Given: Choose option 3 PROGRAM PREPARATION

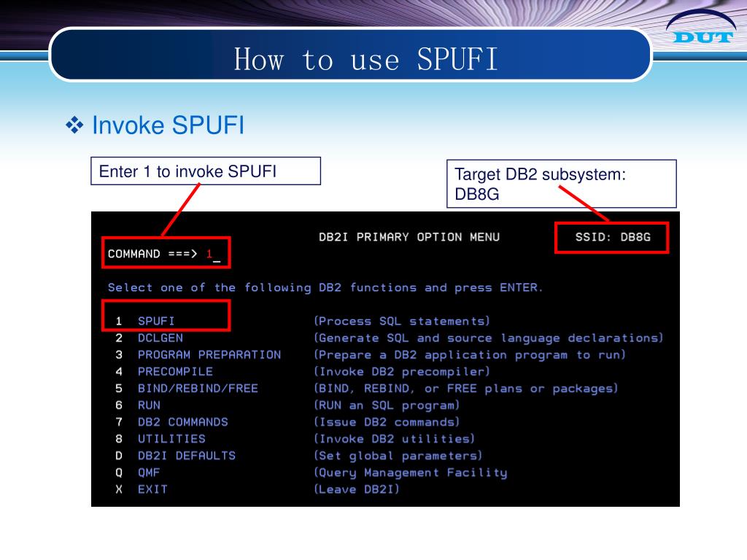Looking at the screenshot, I should coord(198,355).
